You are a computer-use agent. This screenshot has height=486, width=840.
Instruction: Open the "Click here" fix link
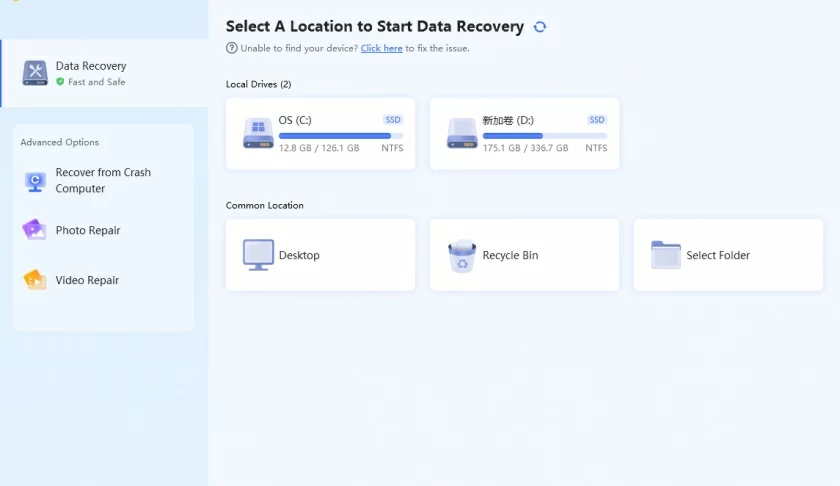[381, 48]
